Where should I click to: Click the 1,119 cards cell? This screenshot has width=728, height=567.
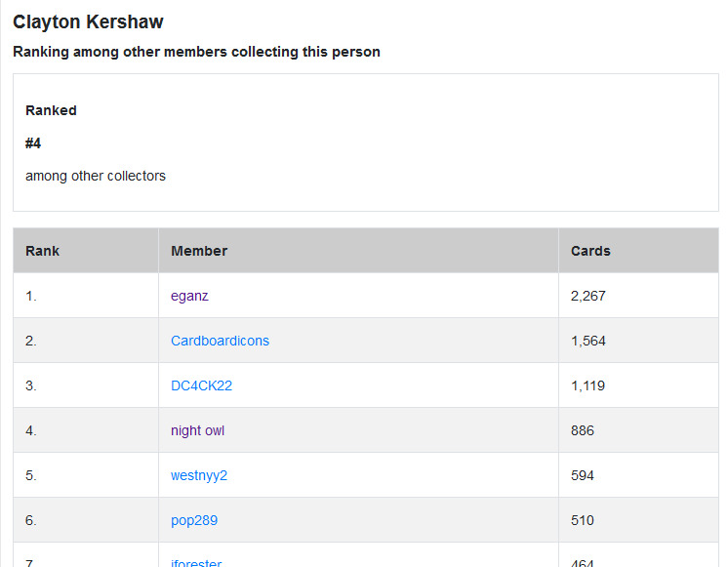point(587,385)
